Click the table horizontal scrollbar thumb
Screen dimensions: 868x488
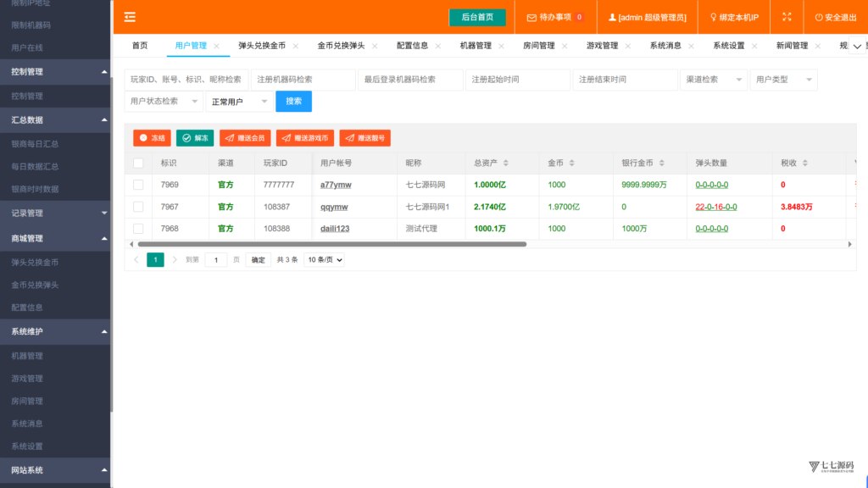[332, 244]
